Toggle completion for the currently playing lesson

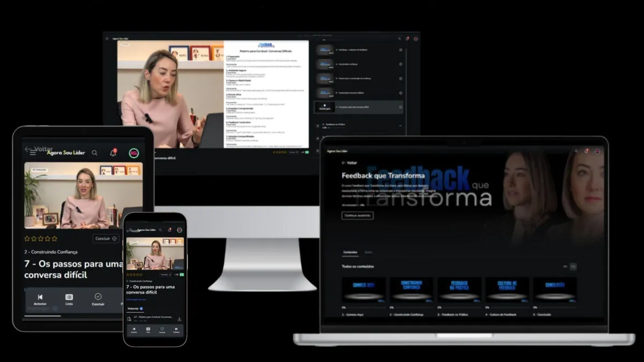click(x=401, y=107)
